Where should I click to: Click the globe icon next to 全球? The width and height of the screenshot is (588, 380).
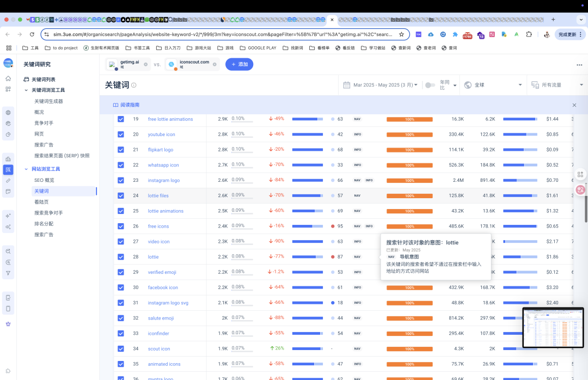(468, 85)
